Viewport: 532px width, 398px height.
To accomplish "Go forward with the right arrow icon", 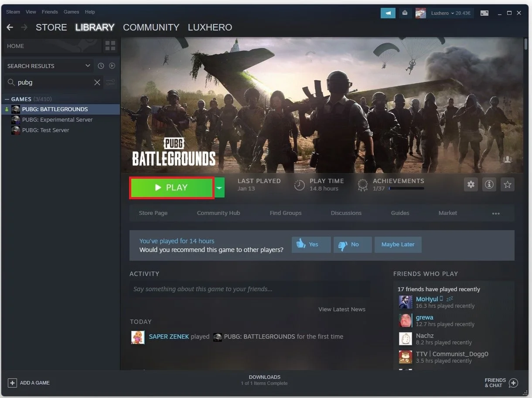I will coord(24,27).
